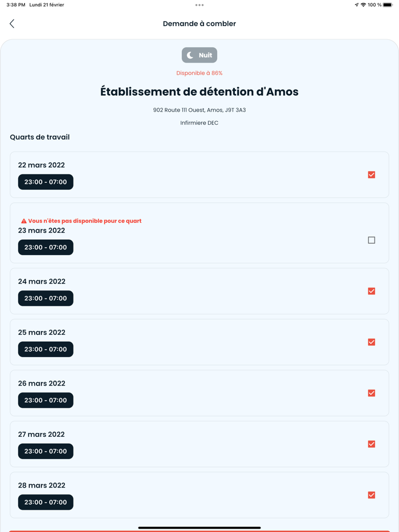The width and height of the screenshot is (399, 532).
Task: Open Demande à combler title header
Action: pyautogui.click(x=199, y=23)
